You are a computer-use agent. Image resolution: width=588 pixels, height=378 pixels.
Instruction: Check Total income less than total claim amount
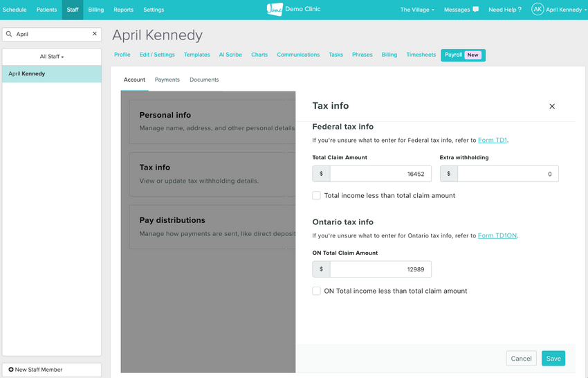pos(317,195)
